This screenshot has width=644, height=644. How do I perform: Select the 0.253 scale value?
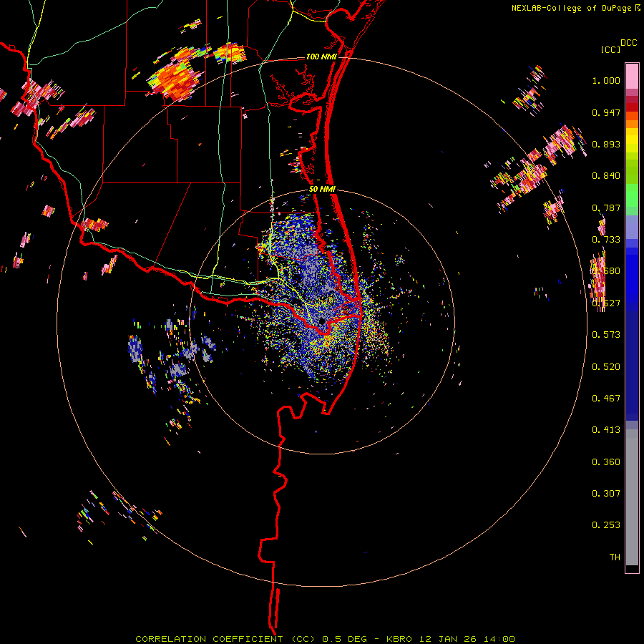coord(606,525)
